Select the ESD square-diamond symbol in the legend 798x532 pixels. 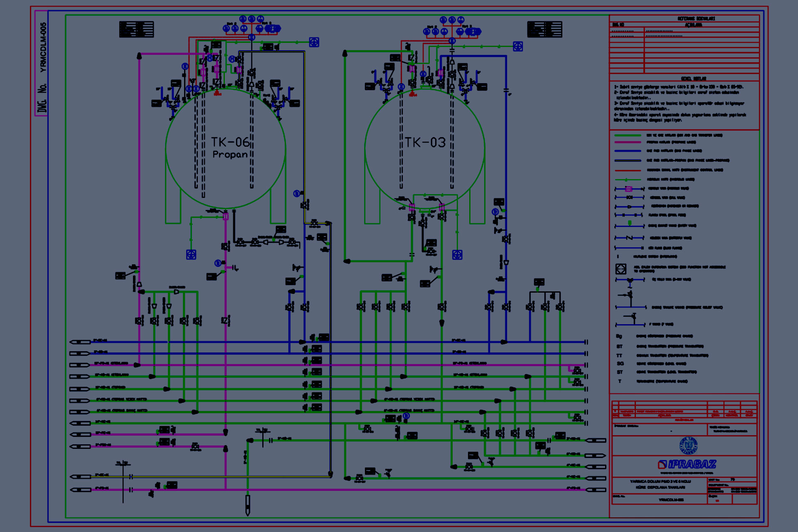[621, 269]
